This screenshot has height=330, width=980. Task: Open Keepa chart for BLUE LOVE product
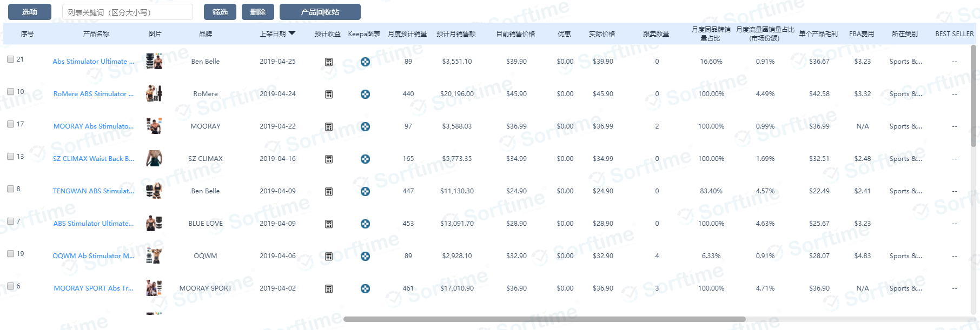click(x=365, y=224)
